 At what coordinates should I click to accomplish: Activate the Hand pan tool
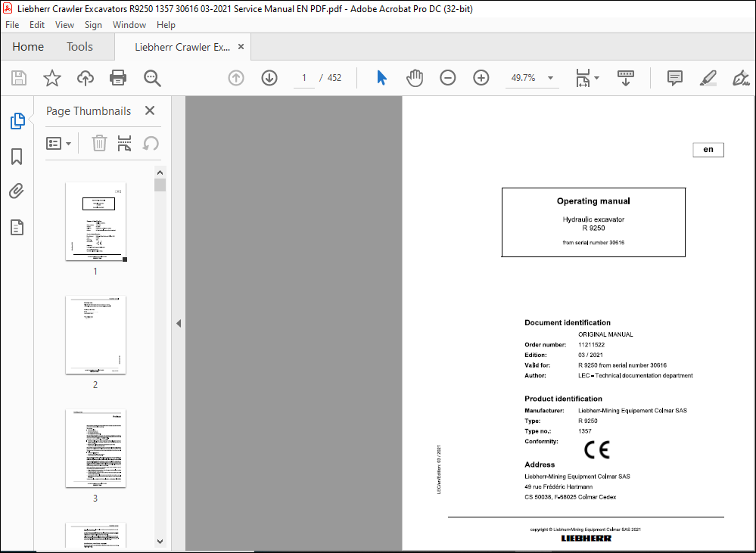tap(414, 78)
